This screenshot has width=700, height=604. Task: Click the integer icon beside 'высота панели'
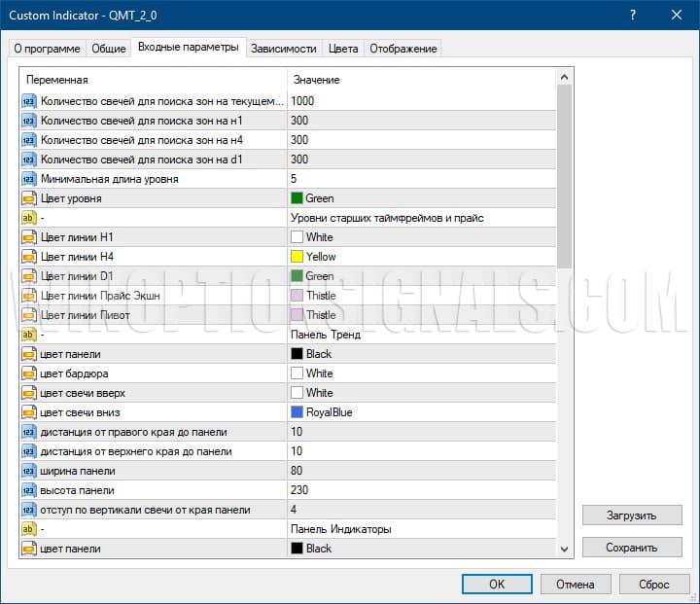click(28, 490)
